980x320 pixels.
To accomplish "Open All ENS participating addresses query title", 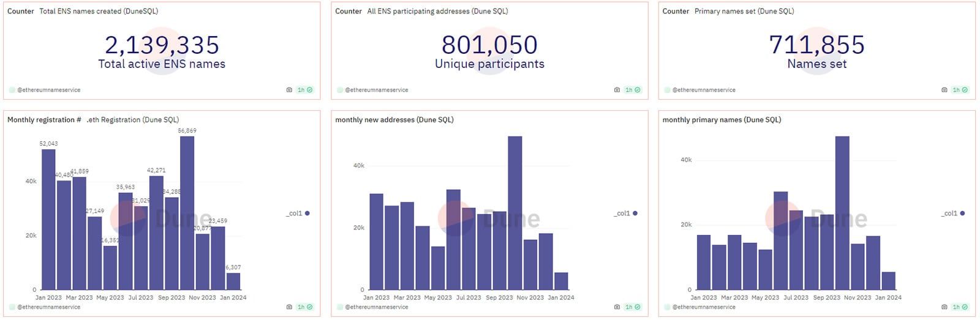I will (437, 11).
